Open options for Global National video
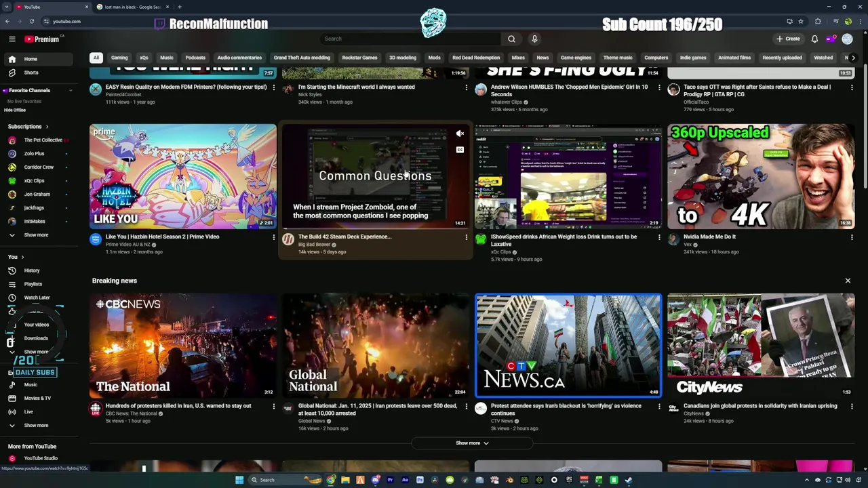Screen dimensions: 868x488 click(466, 407)
